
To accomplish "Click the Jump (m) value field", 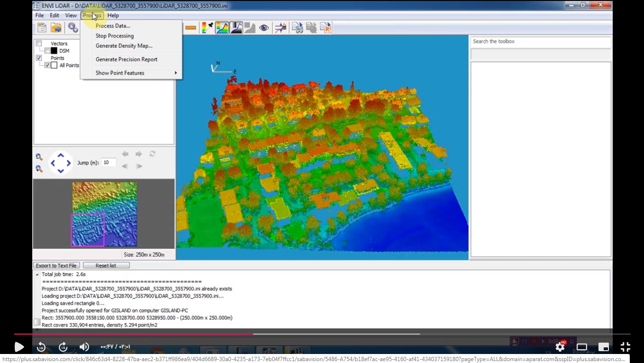I will pos(109,163).
